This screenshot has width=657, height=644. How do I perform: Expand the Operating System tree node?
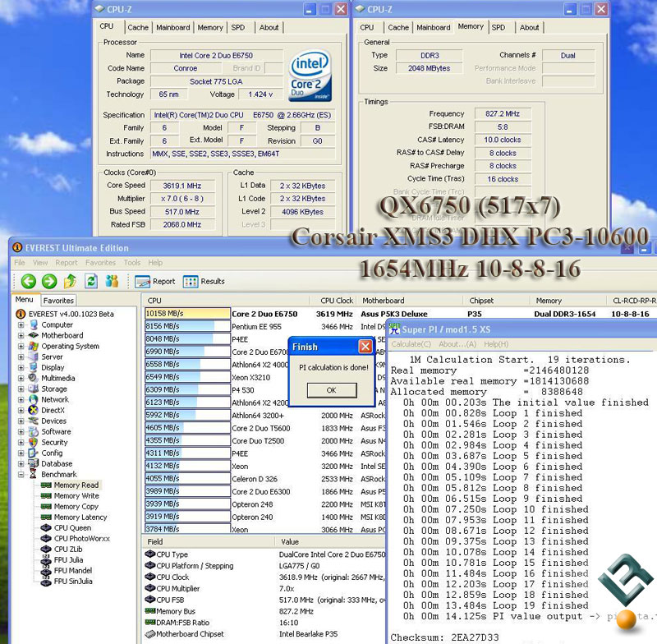pyautogui.click(x=21, y=346)
